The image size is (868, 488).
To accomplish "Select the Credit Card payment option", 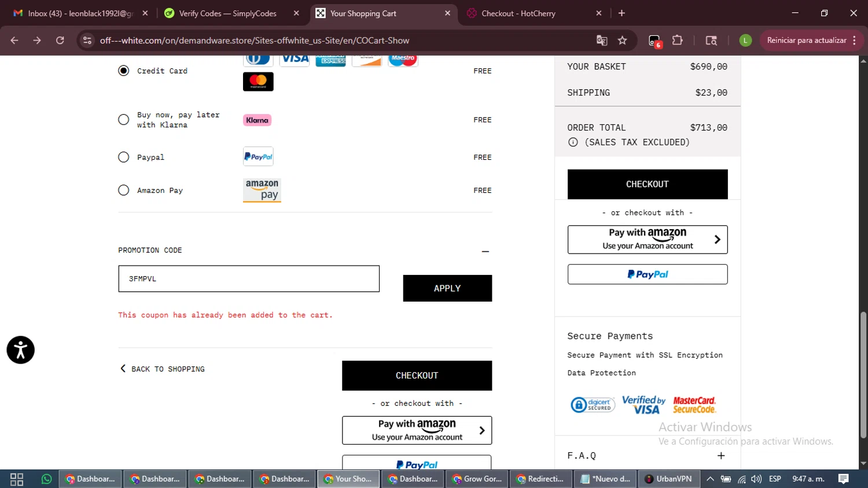I will 124,71.
